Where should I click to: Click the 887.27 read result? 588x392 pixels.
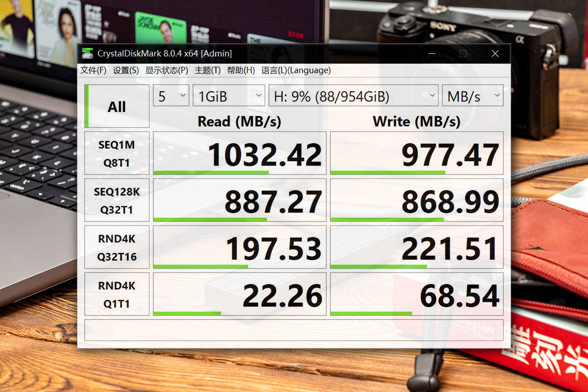[x=240, y=200]
